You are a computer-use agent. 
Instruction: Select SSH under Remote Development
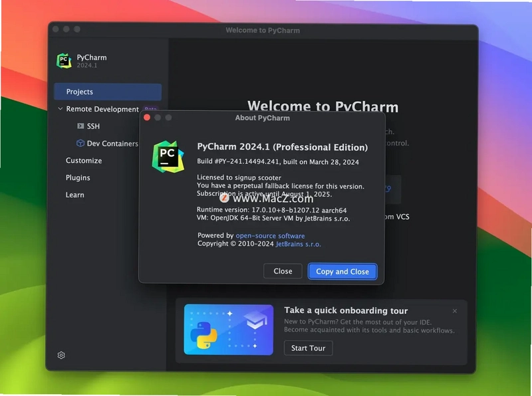tap(93, 126)
